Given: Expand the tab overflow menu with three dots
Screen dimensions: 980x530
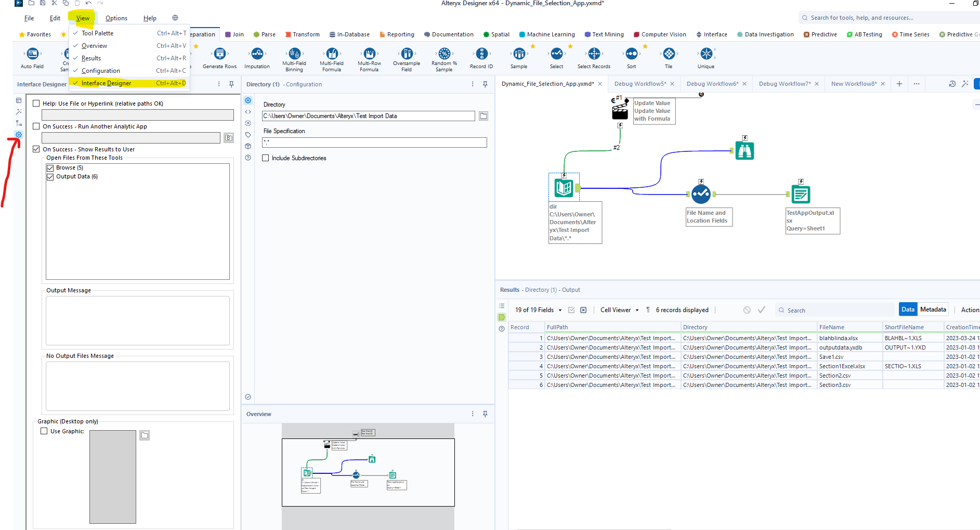Looking at the screenshot, I should pos(916,83).
